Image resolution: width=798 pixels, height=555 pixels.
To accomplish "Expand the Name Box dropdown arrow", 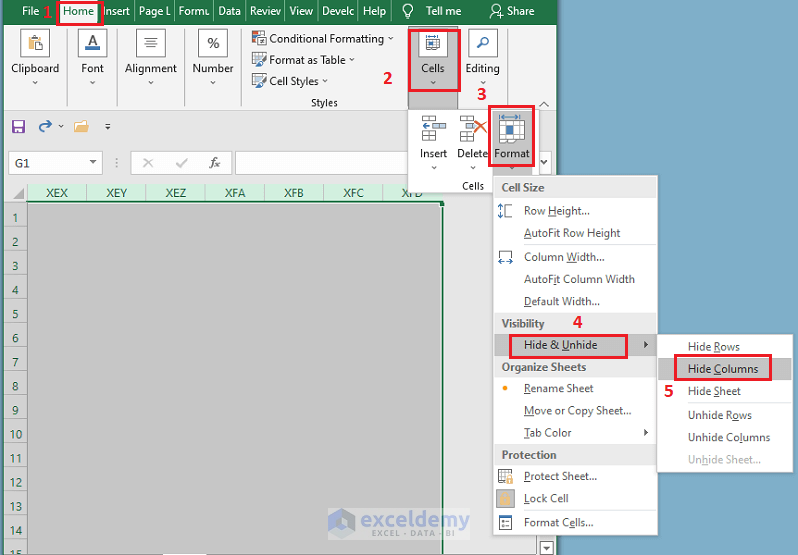I will 93,162.
